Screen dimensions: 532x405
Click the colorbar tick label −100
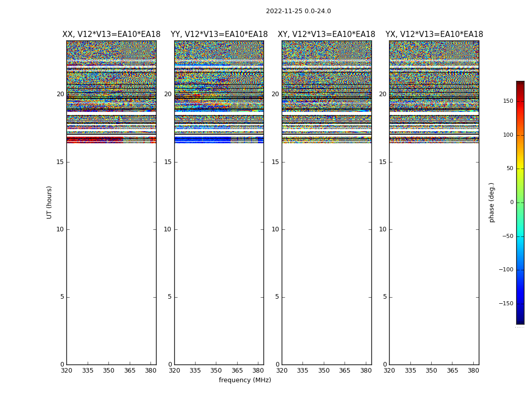[x=506, y=269]
